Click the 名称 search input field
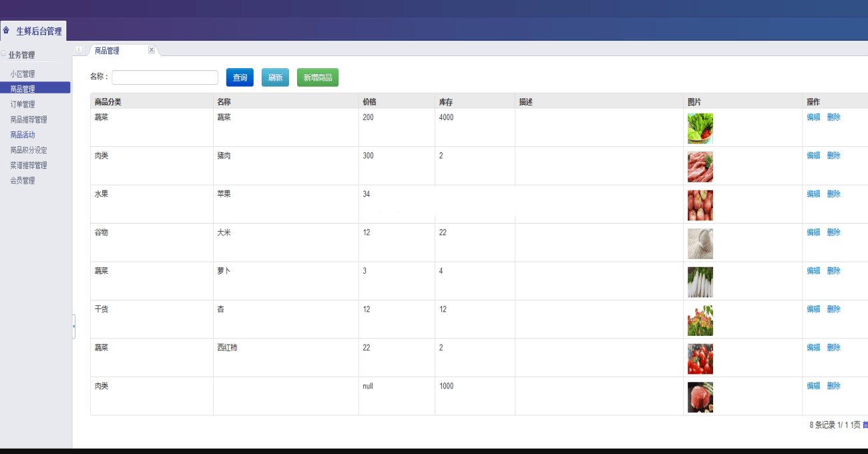 pyautogui.click(x=164, y=77)
